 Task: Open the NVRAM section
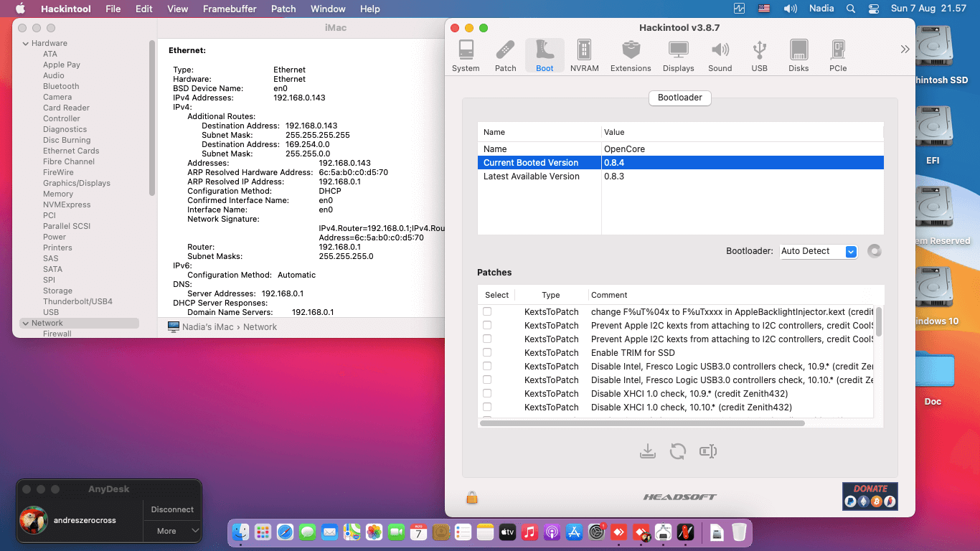tap(584, 54)
